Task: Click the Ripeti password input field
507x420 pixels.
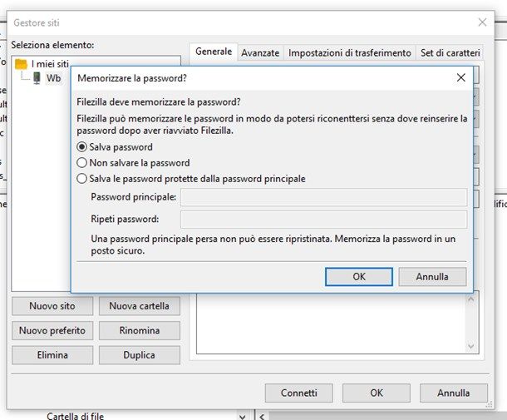Action: (323, 220)
